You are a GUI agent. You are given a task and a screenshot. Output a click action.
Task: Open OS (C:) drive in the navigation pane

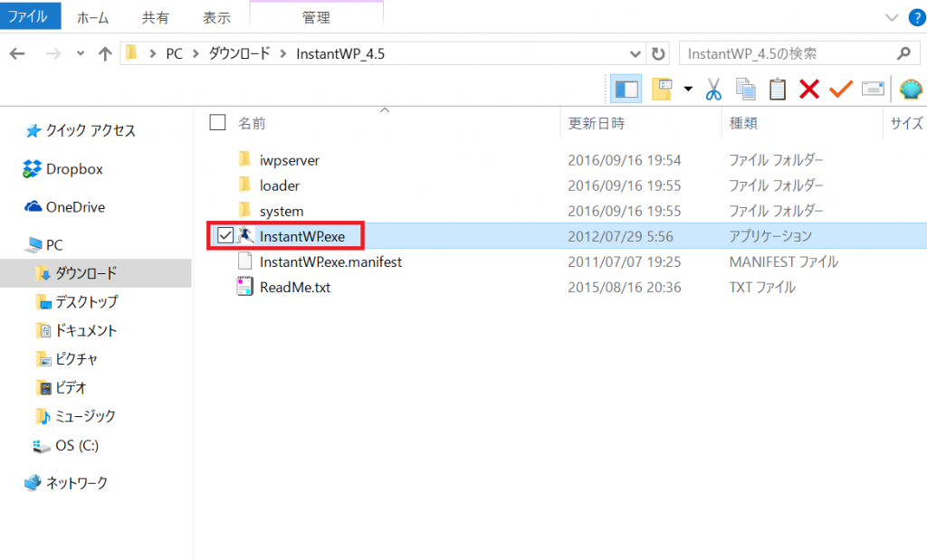click(77, 445)
